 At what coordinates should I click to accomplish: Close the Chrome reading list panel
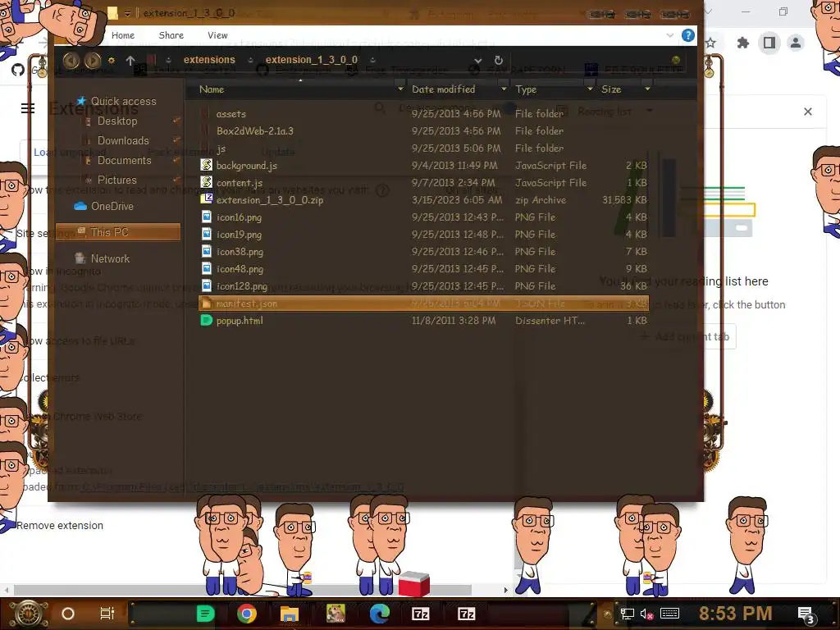pos(808,112)
